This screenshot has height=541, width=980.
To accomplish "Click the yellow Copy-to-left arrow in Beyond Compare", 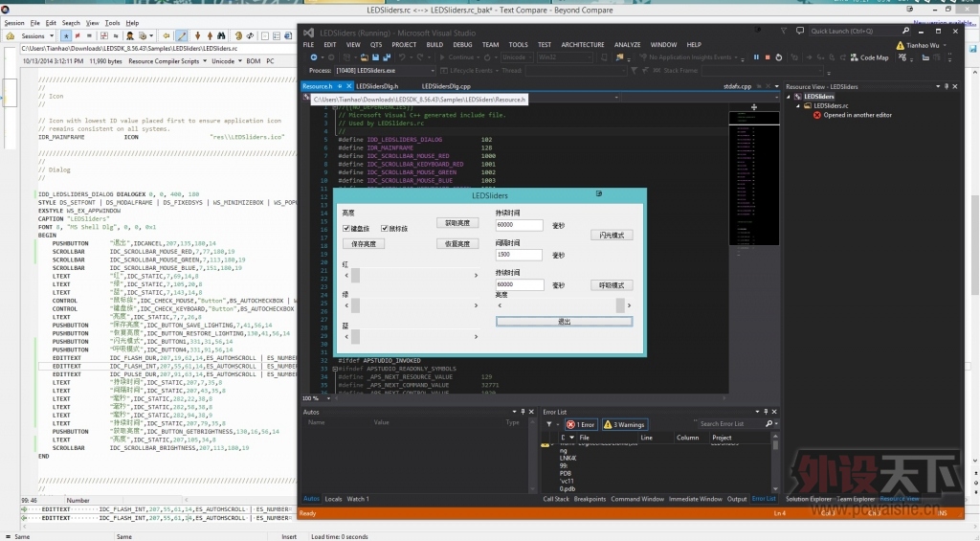I will [x=167, y=35].
